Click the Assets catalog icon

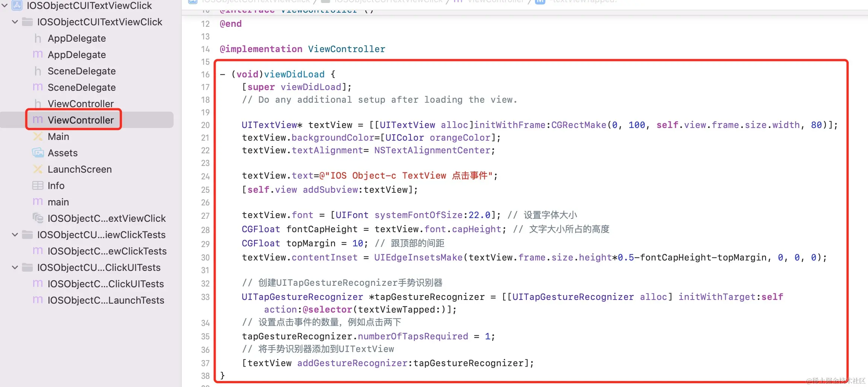(x=38, y=153)
